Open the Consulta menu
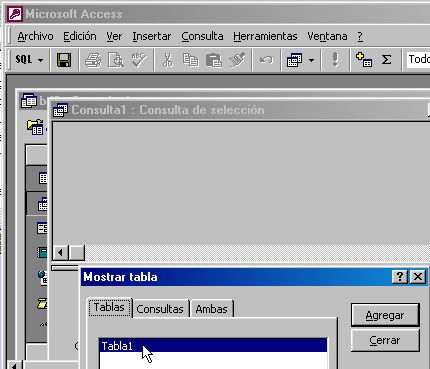The image size is (430, 369). [x=202, y=36]
